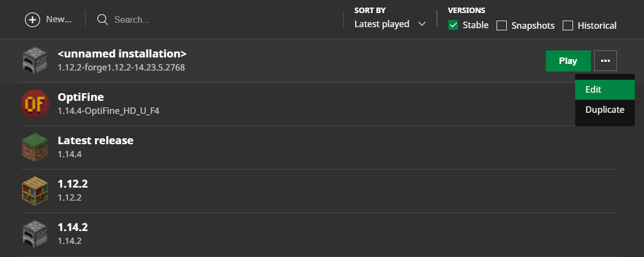Select the Latest release 1.14.4 row title
The image size is (644, 257).
[95, 140]
